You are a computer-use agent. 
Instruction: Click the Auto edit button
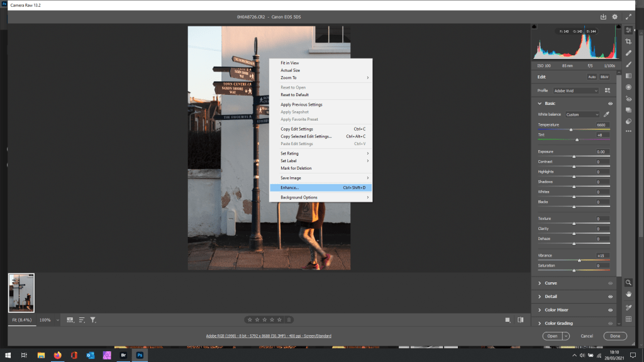[x=591, y=77]
